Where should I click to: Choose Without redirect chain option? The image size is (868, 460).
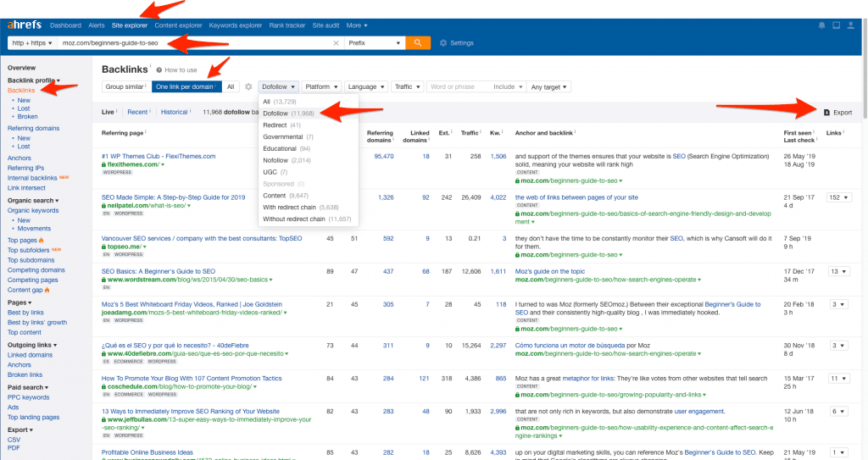[309, 219]
